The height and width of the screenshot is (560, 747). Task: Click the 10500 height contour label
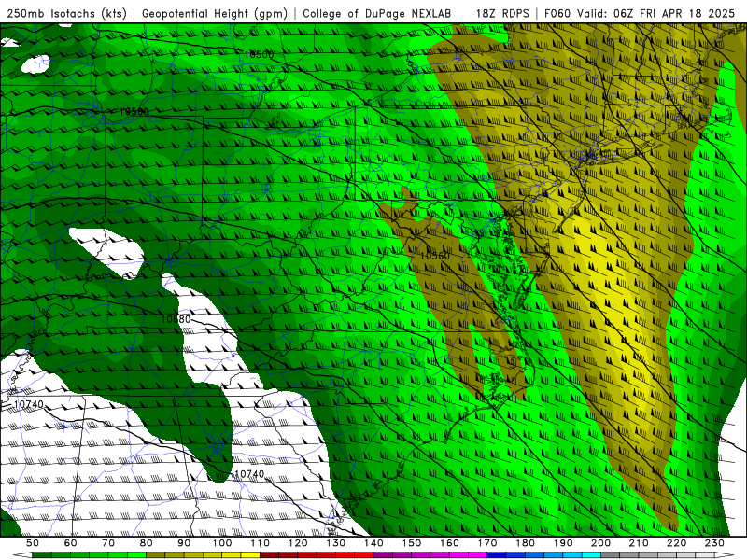point(259,55)
